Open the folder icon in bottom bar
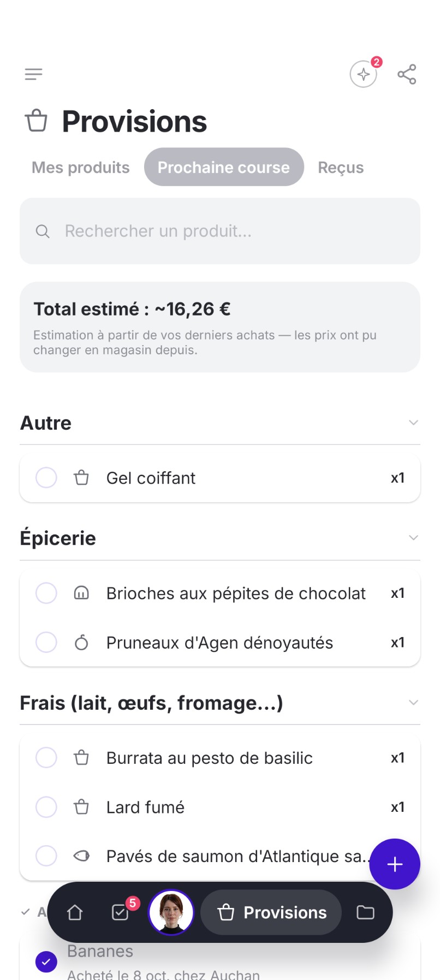 [365, 912]
